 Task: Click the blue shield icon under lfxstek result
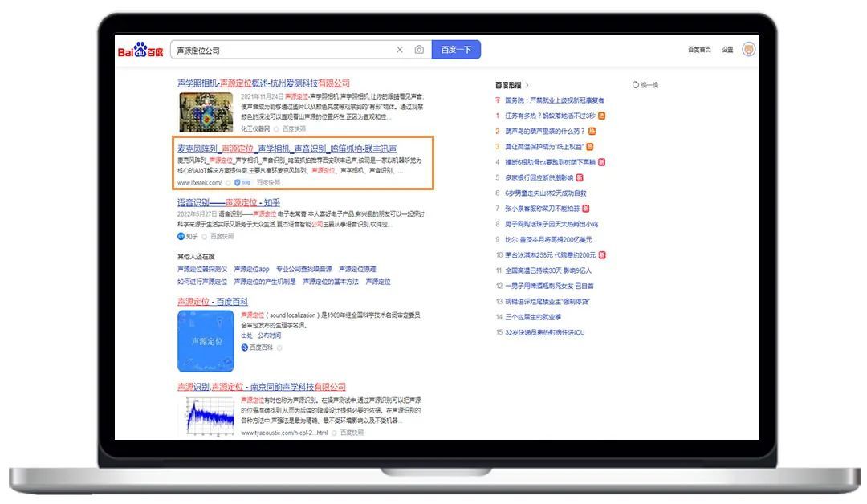tap(237, 183)
